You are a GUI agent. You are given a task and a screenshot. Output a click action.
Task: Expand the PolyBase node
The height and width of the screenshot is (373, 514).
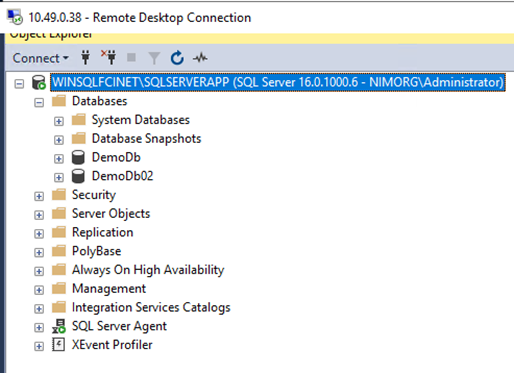(39, 252)
